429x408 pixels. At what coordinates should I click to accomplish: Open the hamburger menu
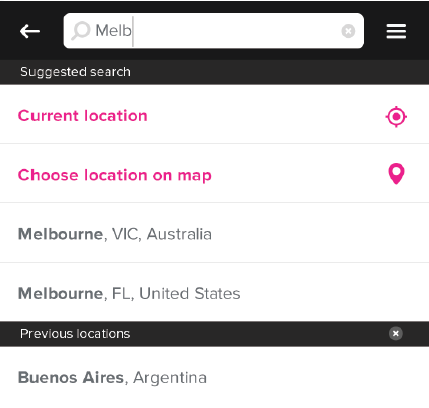(x=396, y=31)
